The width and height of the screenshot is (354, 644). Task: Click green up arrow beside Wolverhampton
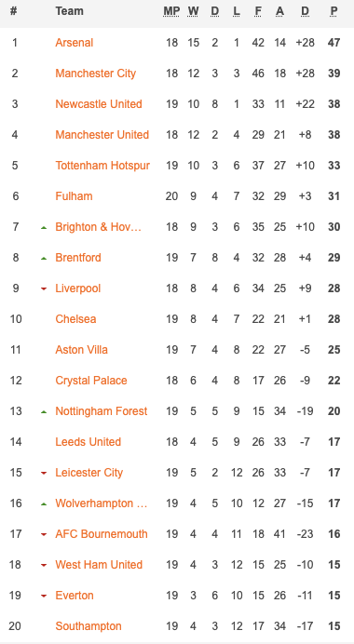click(44, 503)
